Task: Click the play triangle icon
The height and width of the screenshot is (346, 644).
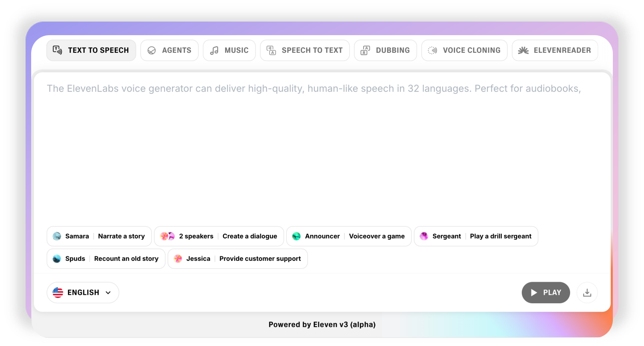Action: coord(534,292)
